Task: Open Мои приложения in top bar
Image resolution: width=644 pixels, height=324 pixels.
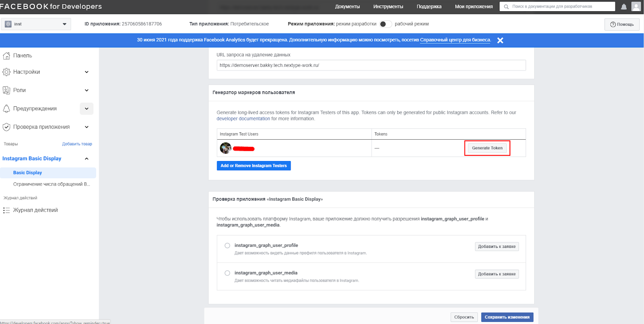Action: [474, 6]
